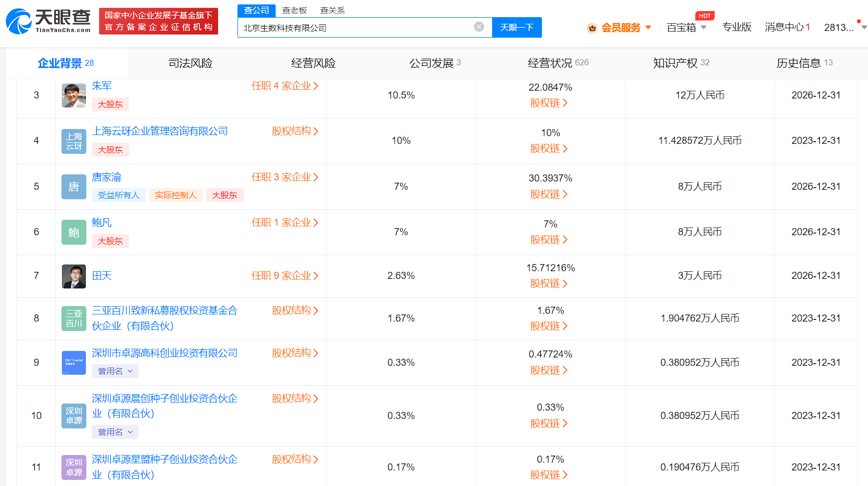The width and height of the screenshot is (868, 486).
Task: Click 任职 4 家企业 for 朱军
Action: [285, 86]
